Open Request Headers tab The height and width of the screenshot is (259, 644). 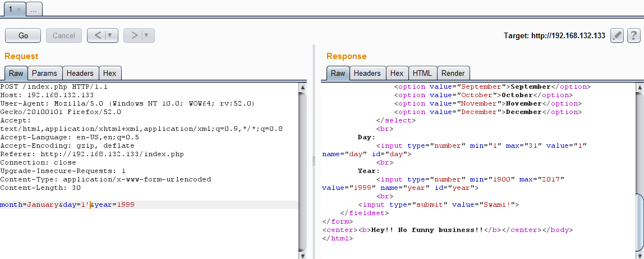tap(80, 73)
